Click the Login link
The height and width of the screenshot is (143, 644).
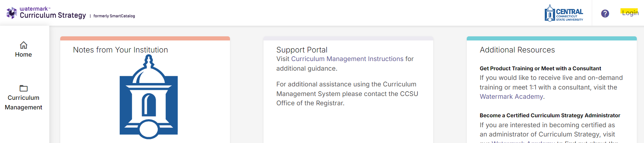tap(630, 13)
